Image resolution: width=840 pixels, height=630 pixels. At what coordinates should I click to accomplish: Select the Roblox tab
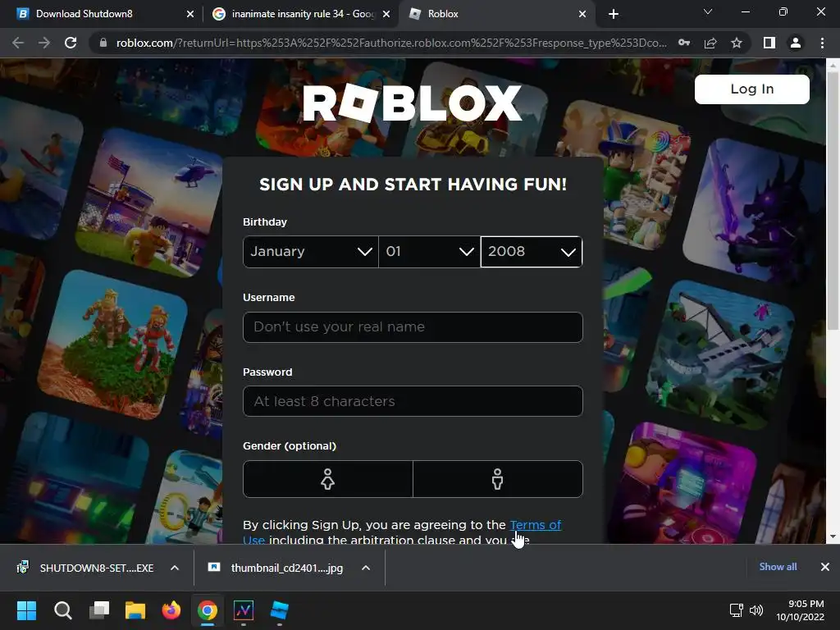click(495, 14)
